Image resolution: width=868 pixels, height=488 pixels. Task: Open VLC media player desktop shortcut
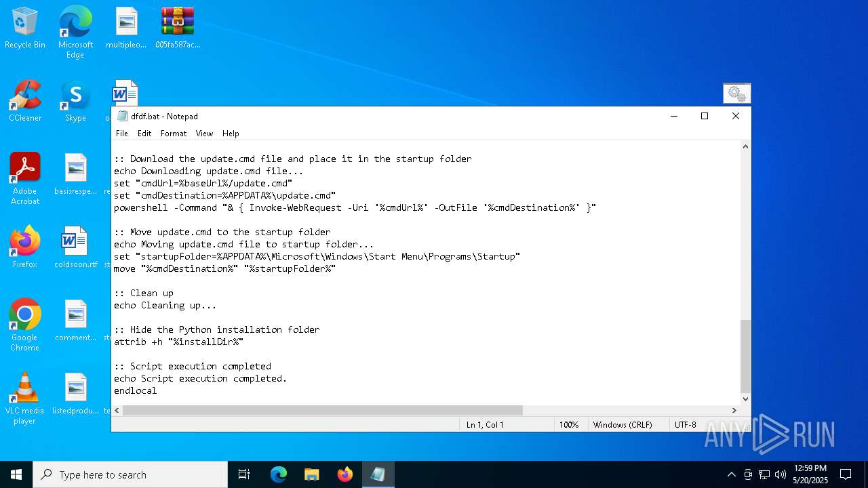25,399
